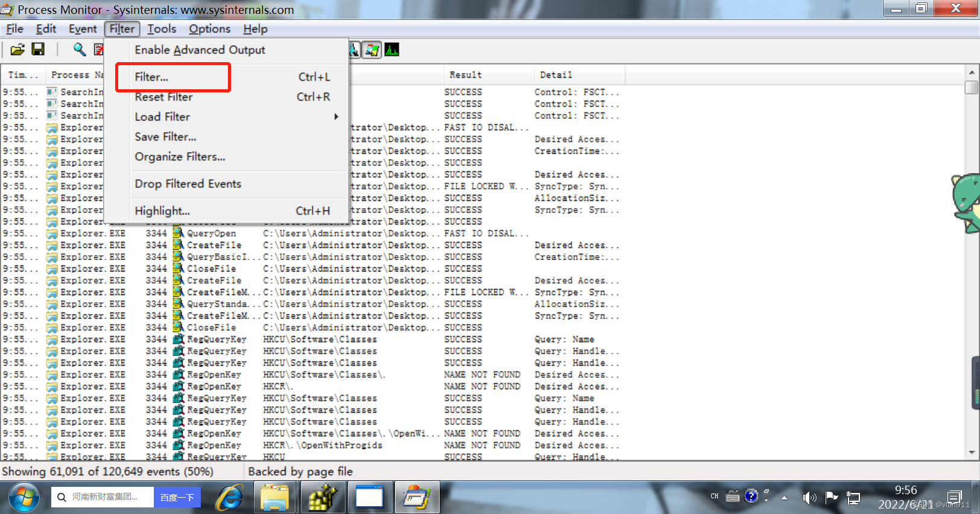Viewport: 980px width, 514px height.
Task: Open the Options menu
Action: pos(209,29)
